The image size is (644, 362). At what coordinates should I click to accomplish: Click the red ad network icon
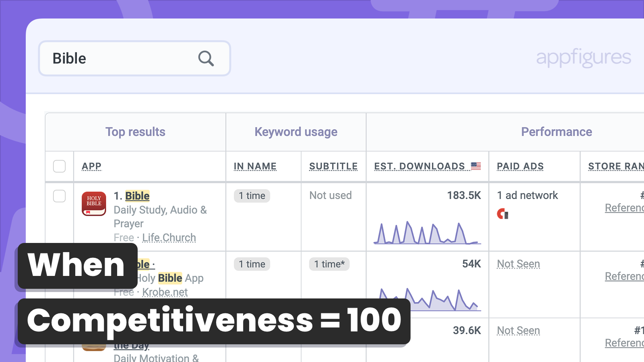(x=503, y=214)
